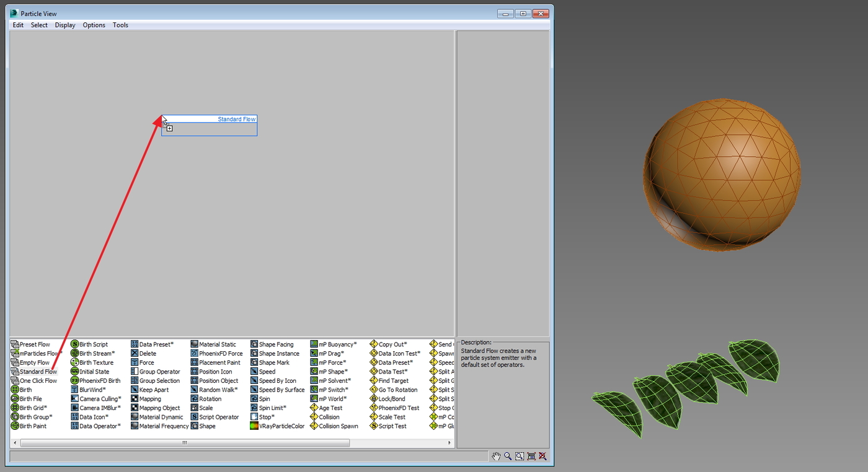Image resolution: width=868 pixels, height=472 pixels.
Task: Select the mP Buoyancy operator
Action: coord(334,344)
